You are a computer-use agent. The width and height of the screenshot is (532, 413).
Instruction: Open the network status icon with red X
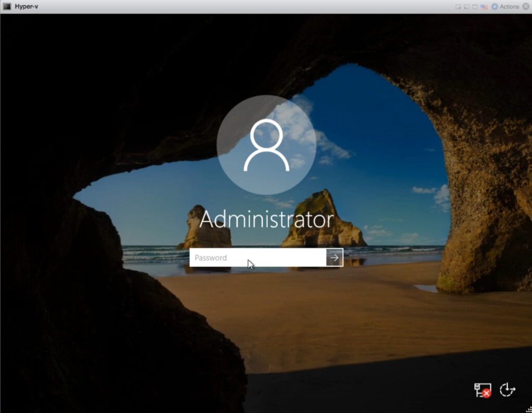click(x=483, y=390)
